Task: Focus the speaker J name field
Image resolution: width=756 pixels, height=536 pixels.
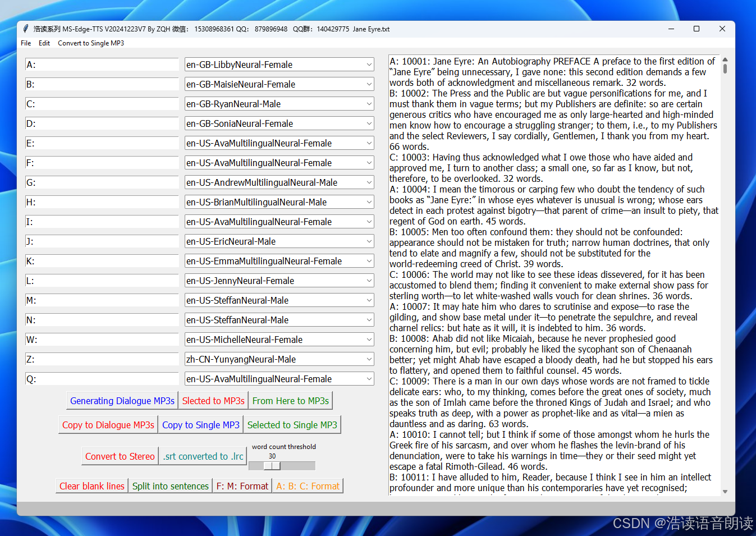Action: click(x=102, y=241)
